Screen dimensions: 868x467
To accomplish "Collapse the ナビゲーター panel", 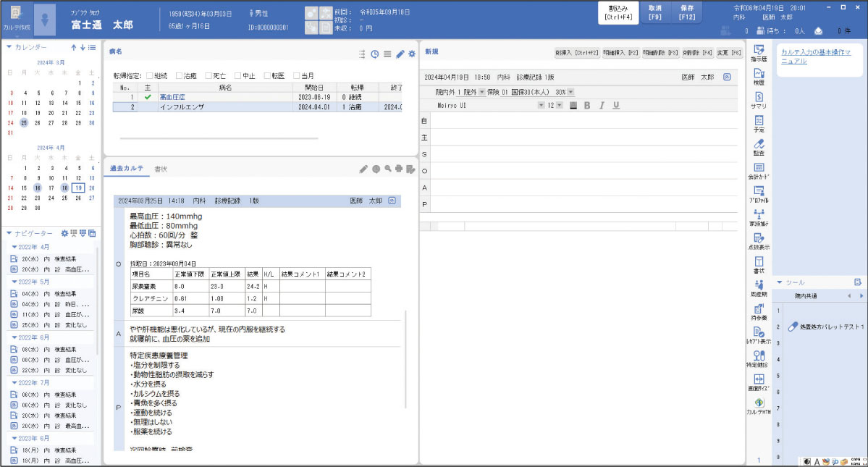I will pos(9,233).
